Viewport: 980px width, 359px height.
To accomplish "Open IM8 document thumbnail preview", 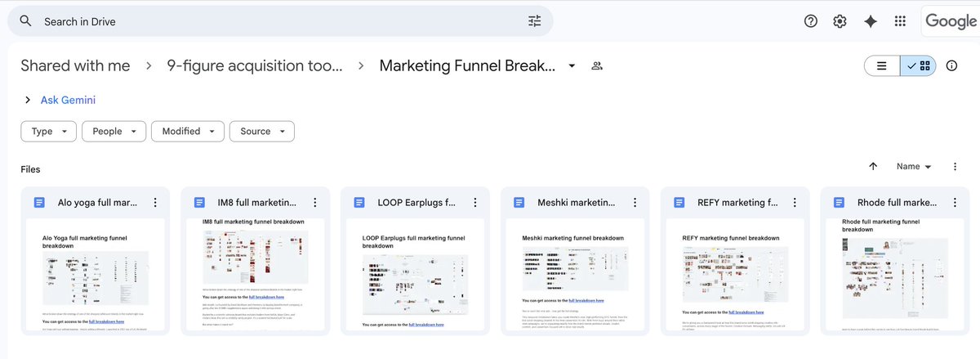I will point(256,273).
